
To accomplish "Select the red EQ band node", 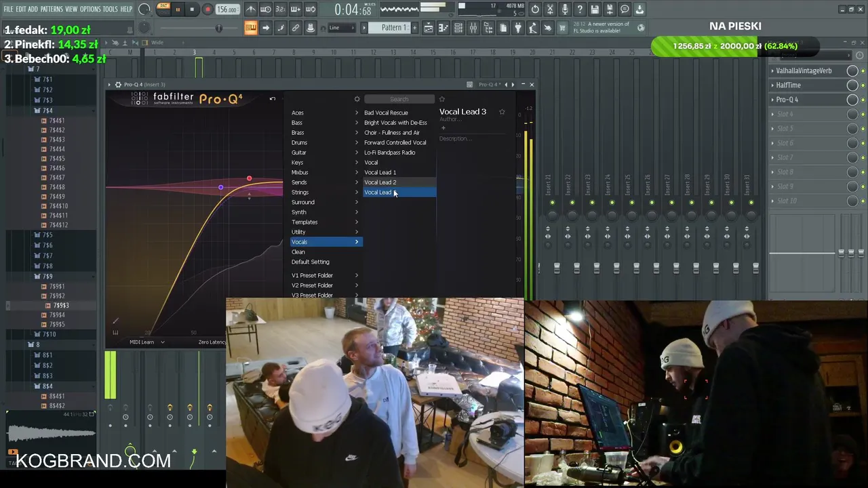I will (249, 179).
